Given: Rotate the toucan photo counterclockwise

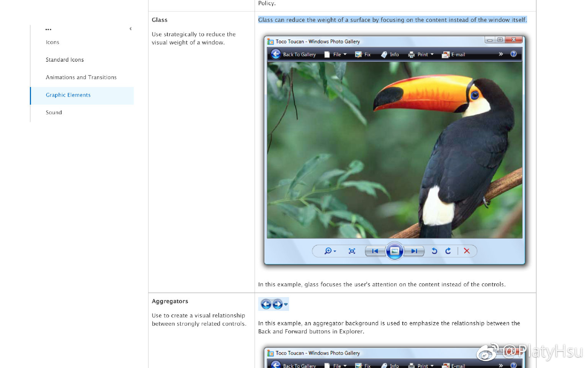Looking at the screenshot, I should pyautogui.click(x=434, y=251).
